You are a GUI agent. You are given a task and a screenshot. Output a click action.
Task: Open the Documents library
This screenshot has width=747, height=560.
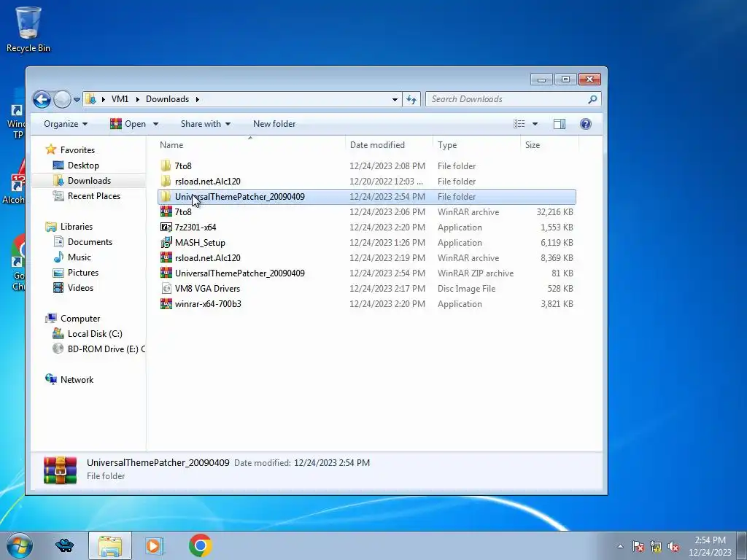(x=90, y=242)
